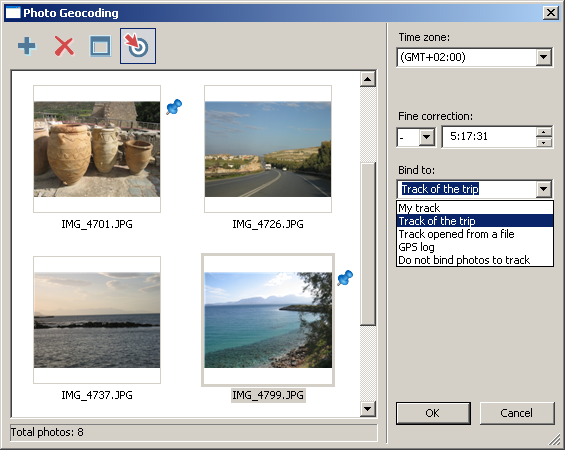Open the Fine correction sign dropdown
Image resolution: width=565 pixels, height=450 pixels.
(427, 137)
